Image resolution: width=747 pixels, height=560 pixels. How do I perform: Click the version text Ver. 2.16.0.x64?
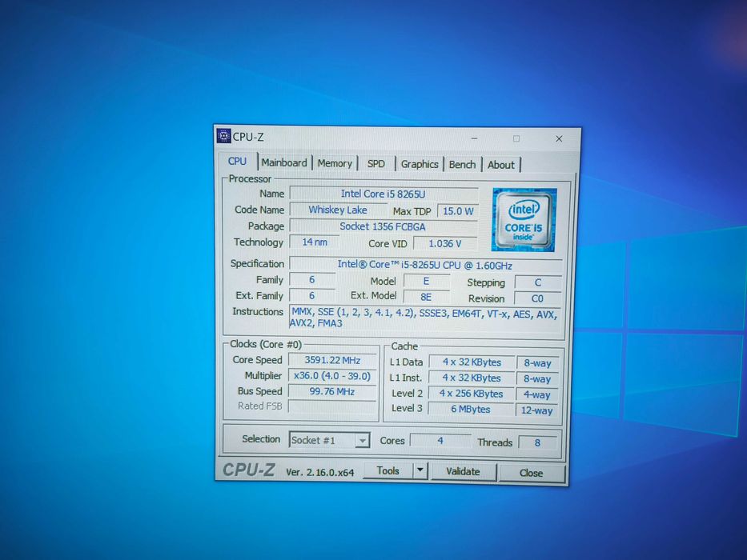[320, 472]
